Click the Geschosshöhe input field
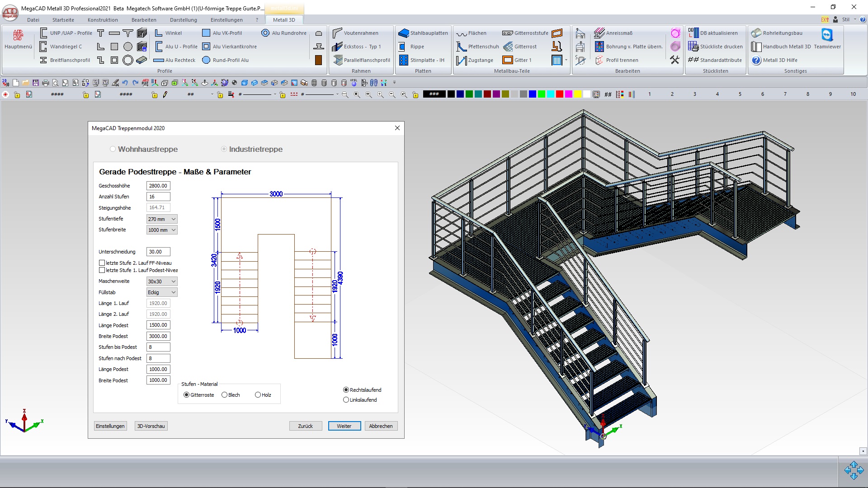The height and width of the screenshot is (488, 868). click(158, 186)
